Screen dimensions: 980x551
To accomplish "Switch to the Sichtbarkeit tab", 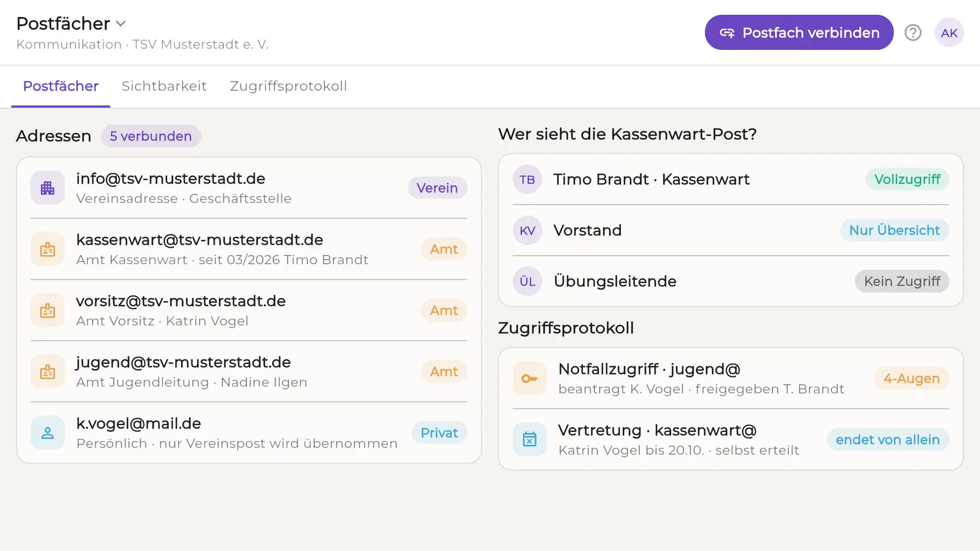I will 164,86.
